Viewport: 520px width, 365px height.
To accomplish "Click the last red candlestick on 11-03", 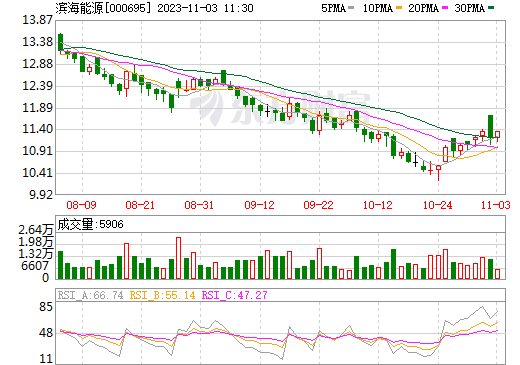I will (497, 135).
